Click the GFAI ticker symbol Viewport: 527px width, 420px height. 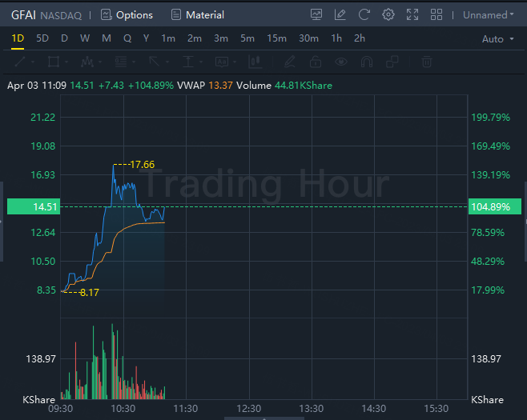coord(23,15)
